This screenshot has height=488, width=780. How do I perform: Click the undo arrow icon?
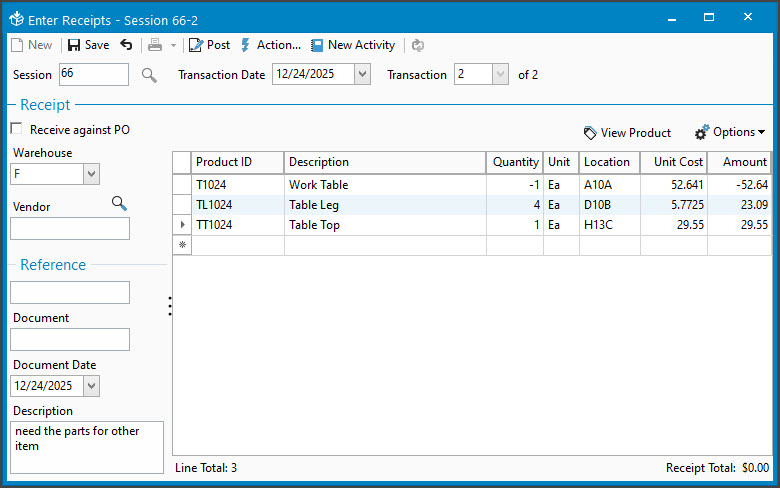tap(126, 45)
